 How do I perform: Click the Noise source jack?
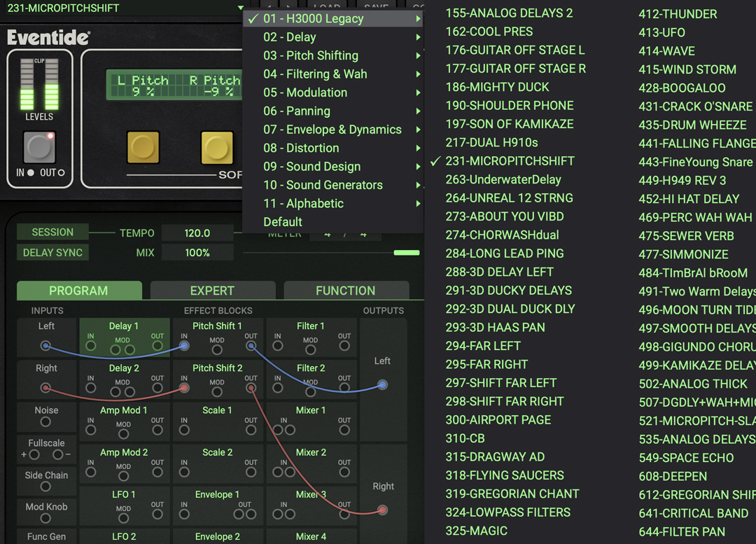[x=45, y=422]
